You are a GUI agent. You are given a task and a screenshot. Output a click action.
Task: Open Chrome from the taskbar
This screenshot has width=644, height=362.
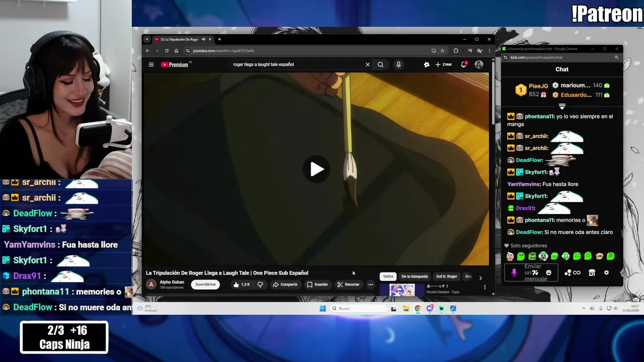coord(418,308)
